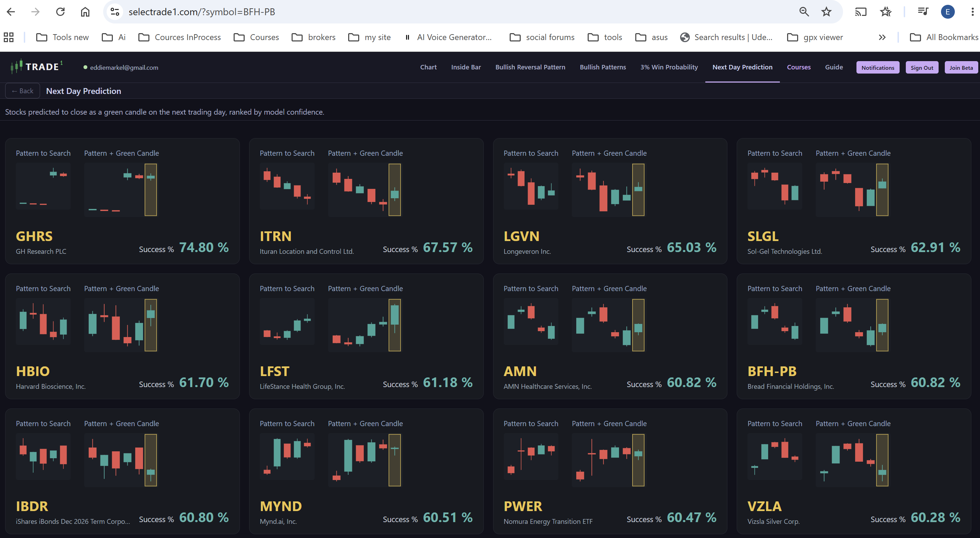The height and width of the screenshot is (538, 980).
Task: Open the MYND Pattern to Search chart
Action: point(287,457)
